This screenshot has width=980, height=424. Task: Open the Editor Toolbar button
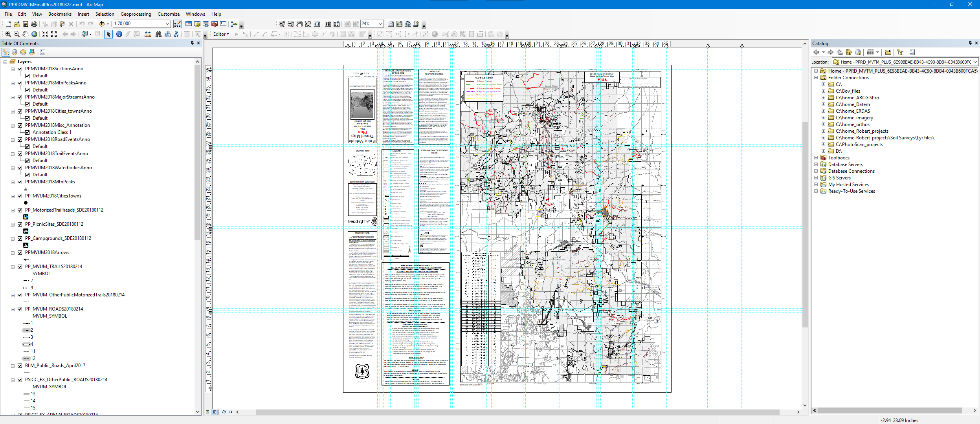[178, 24]
